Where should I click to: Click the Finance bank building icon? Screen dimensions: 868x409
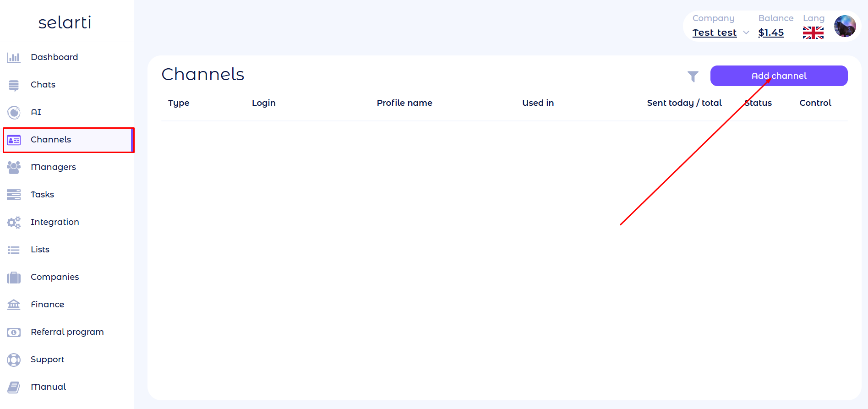14,305
